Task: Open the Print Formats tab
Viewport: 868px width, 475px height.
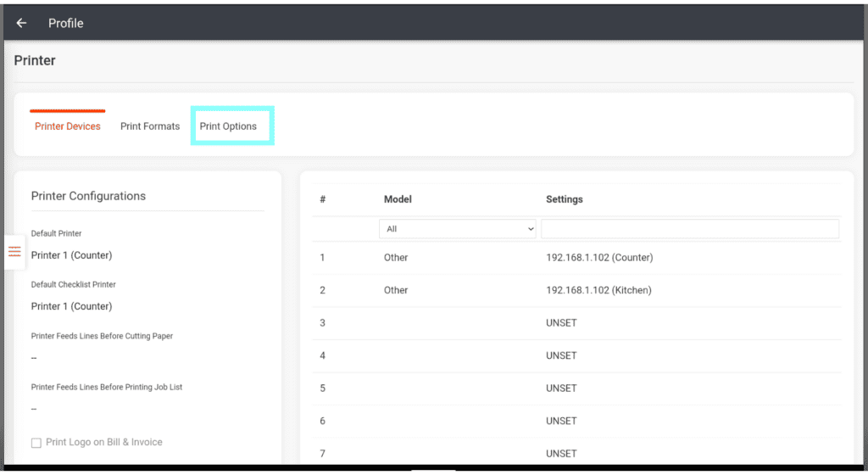Action: [x=150, y=126]
